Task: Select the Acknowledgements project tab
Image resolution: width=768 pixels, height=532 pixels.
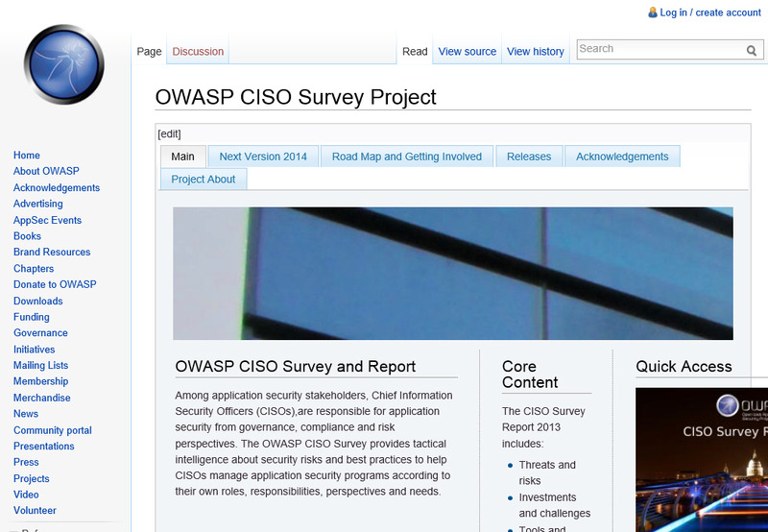Action: coord(622,157)
